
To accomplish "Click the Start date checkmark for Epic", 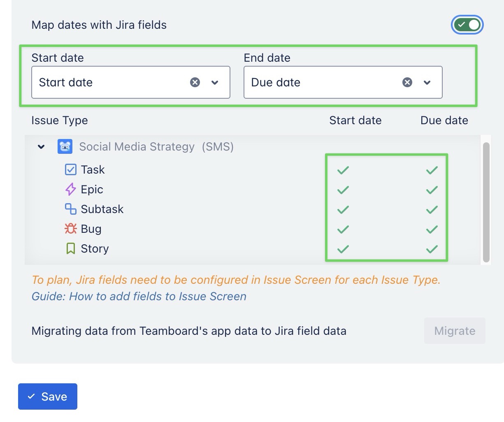I will (x=343, y=189).
